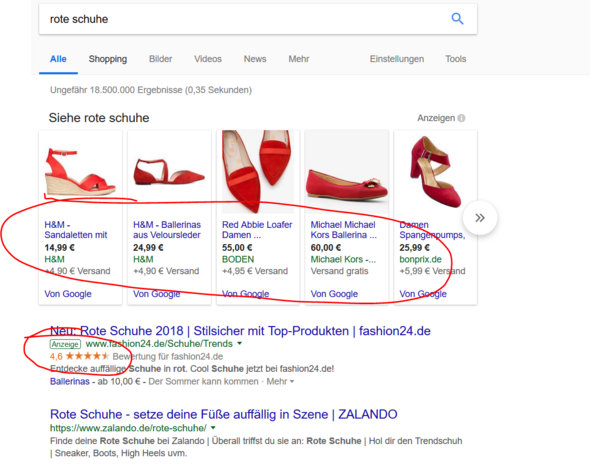Click Von Google under the Sandaletten card

tap(68, 294)
